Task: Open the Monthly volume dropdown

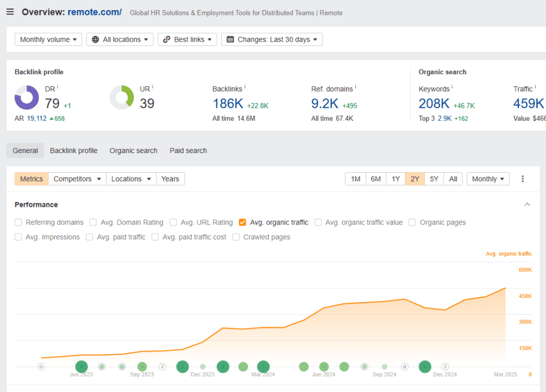Action: pyautogui.click(x=48, y=39)
